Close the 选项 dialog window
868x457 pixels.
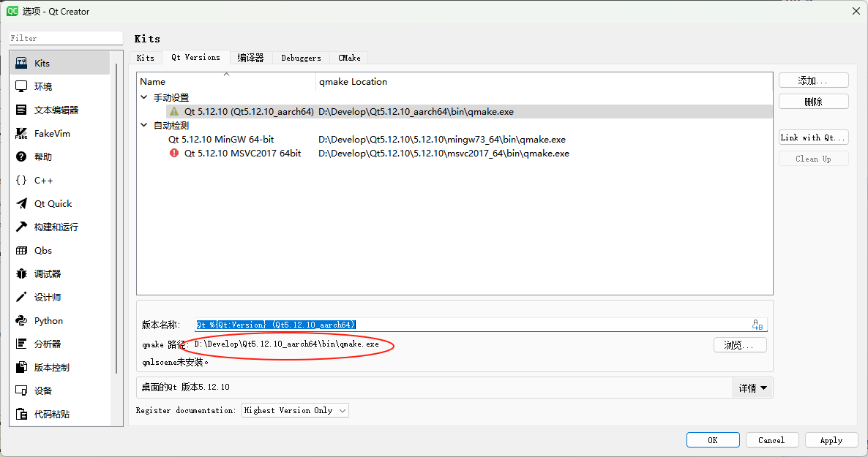(856, 11)
